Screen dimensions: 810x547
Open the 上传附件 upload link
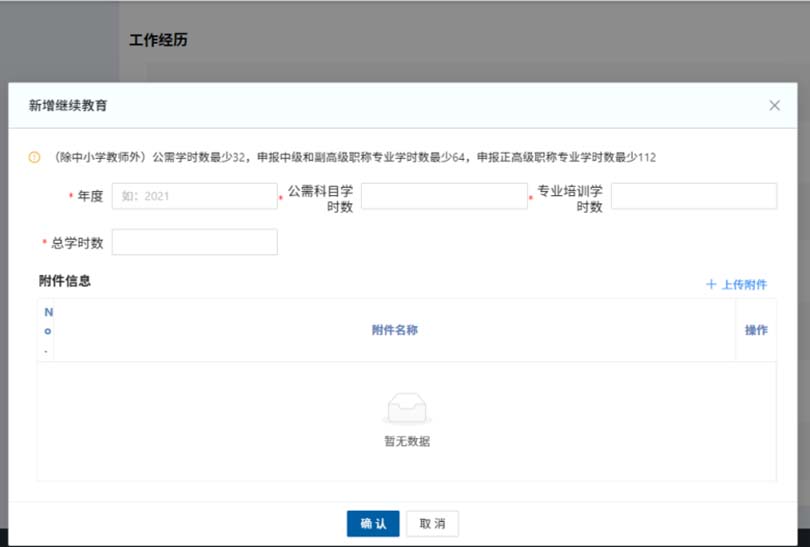(743, 285)
